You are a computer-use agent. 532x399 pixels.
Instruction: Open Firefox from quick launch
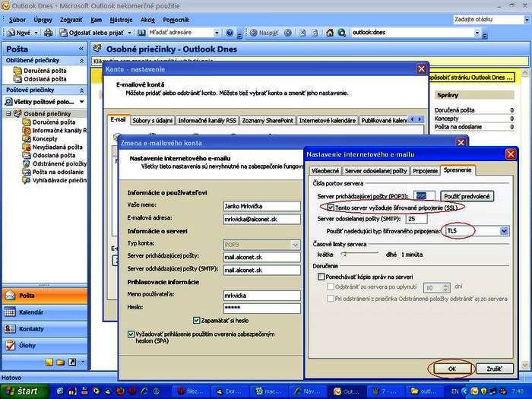[x=120, y=391]
